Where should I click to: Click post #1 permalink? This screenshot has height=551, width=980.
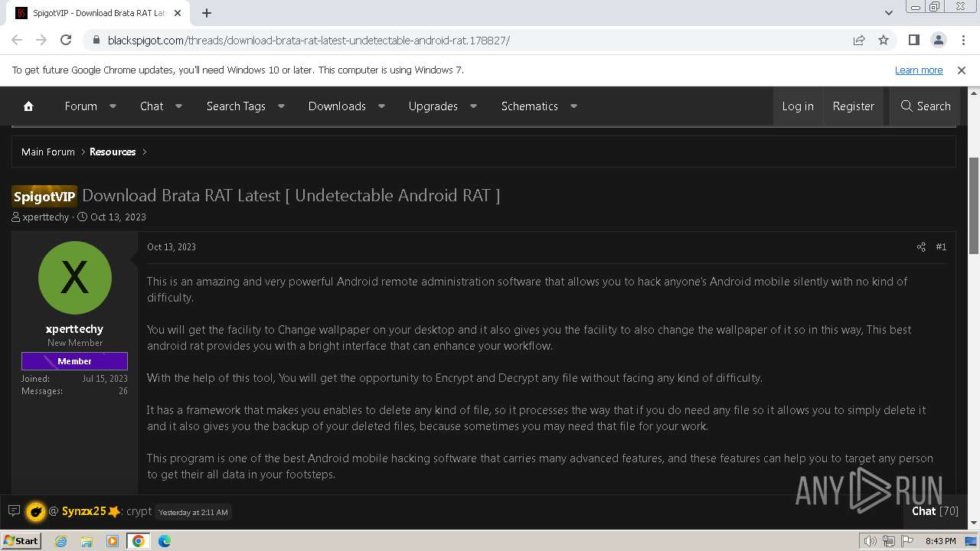(941, 246)
